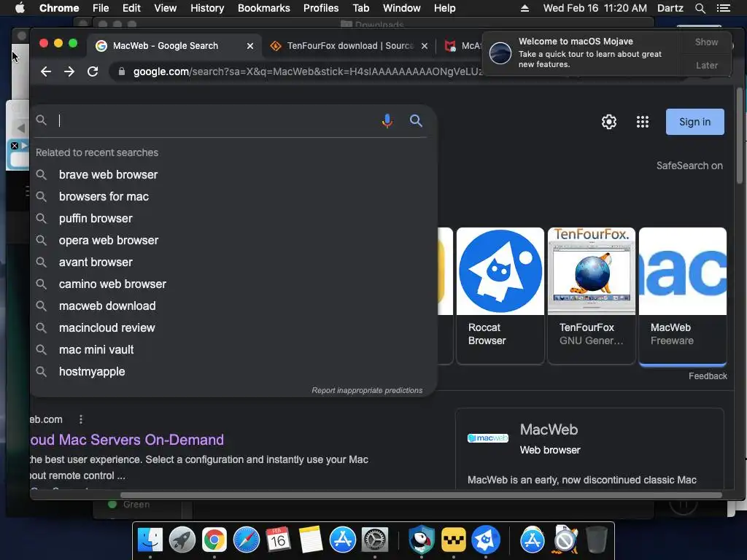Open the File menu in Chrome
This screenshot has width=747, height=560.
click(x=101, y=8)
